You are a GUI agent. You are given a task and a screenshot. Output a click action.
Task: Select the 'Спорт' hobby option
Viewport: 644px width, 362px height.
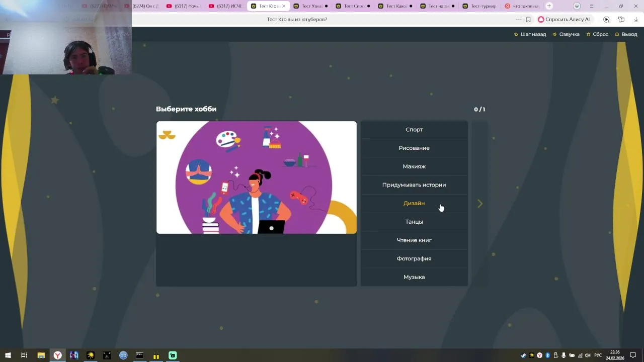(x=414, y=130)
